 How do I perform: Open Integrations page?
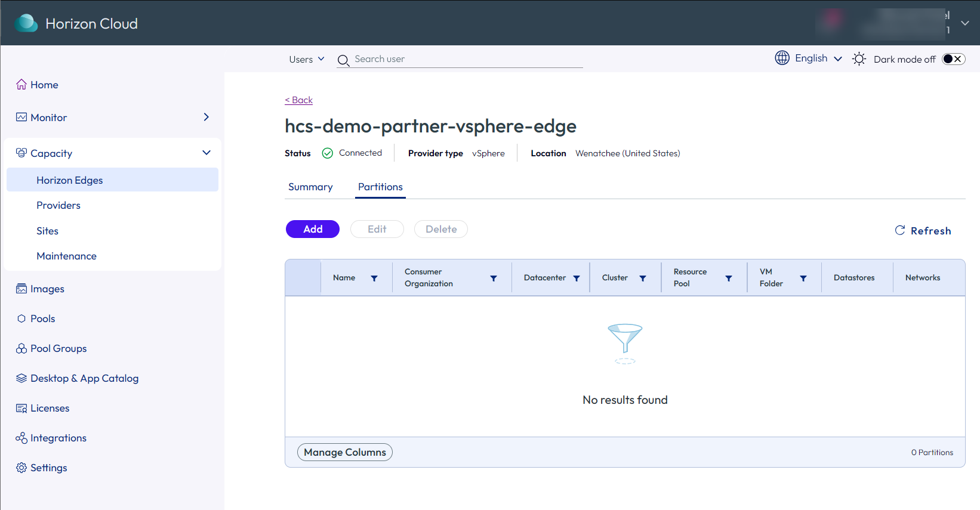[58, 438]
